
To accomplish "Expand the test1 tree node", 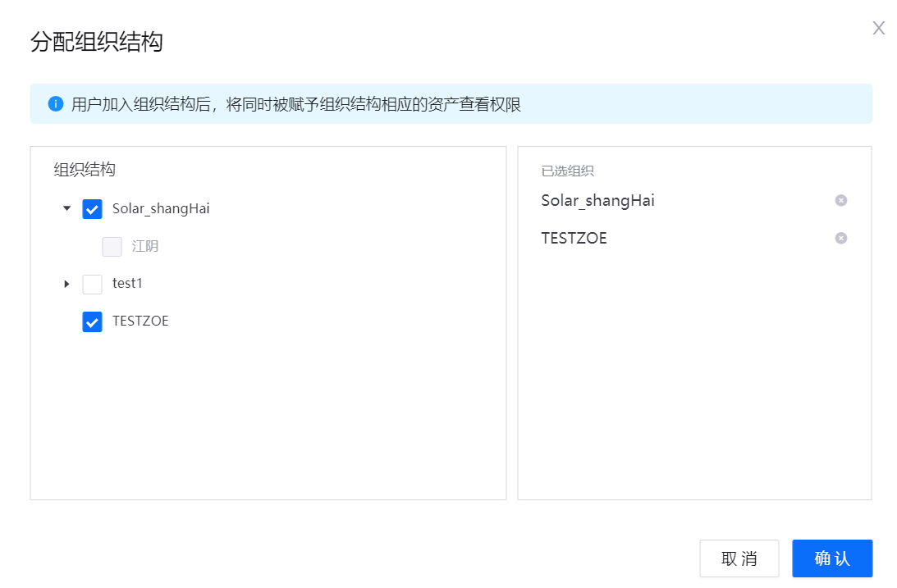I will point(67,284).
